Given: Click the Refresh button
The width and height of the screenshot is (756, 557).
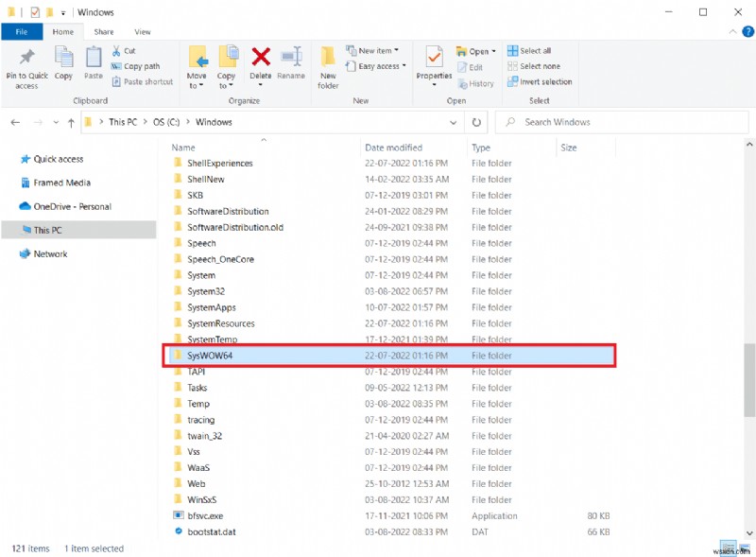Looking at the screenshot, I should pyautogui.click(x=476, y=123).
